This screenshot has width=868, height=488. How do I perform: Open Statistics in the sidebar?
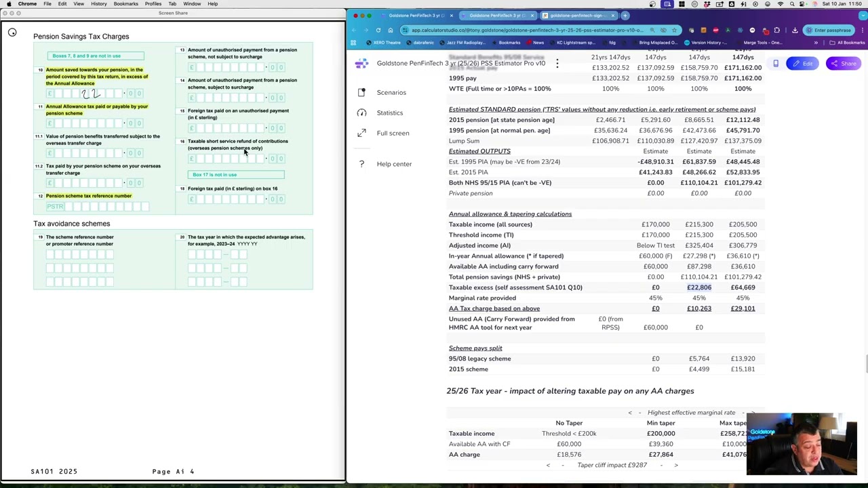point(389,113)
